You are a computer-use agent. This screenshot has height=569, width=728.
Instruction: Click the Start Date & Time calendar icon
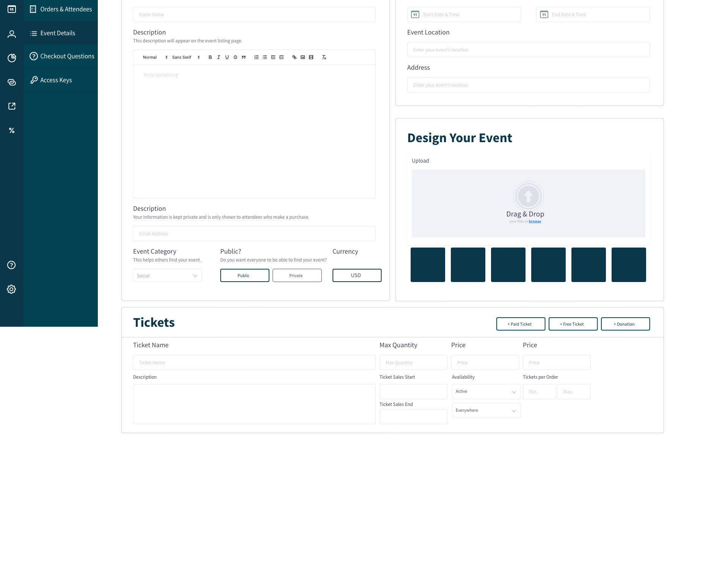415,14
